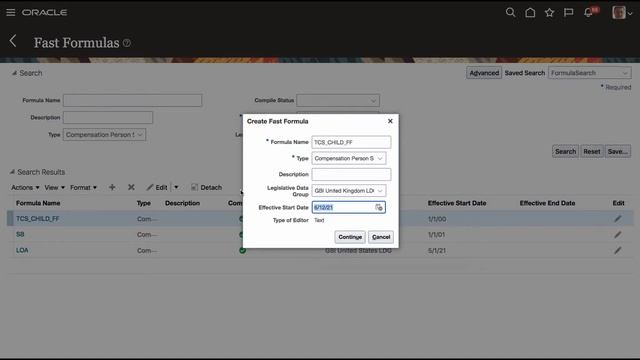
Task: Click the dialog Description field
Action: coord(351,174)
